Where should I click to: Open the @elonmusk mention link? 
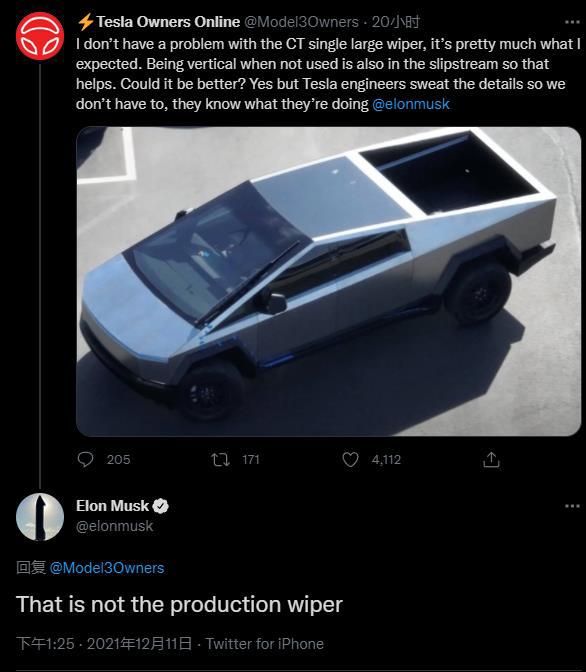[411, 104]
